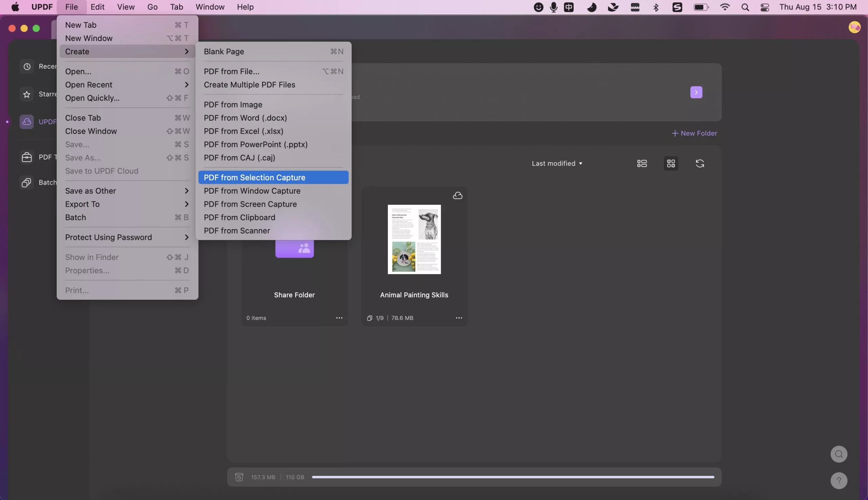The image size is (868, 500).
Task: Open more options for Share Folder
Action: [x=339, y=318]
